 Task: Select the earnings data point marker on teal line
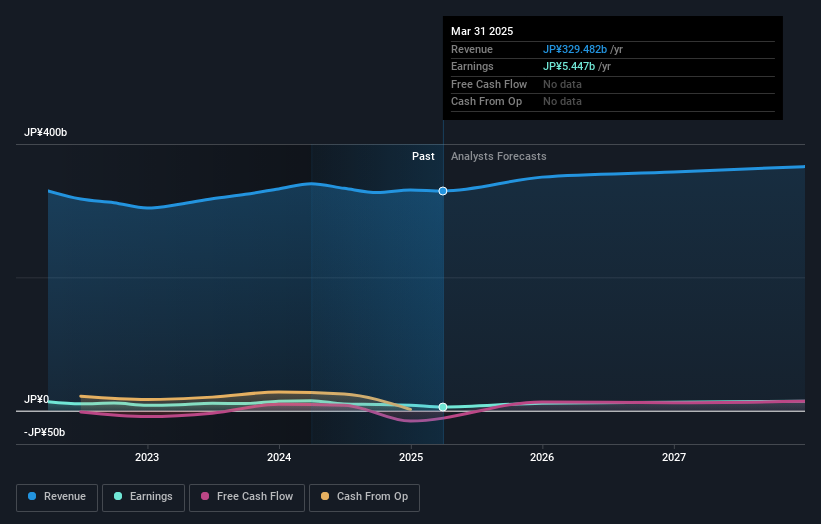(x=443, y=407)
